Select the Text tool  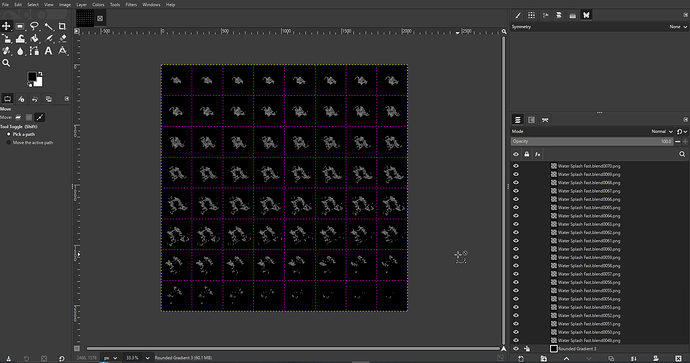pos(48,51)
